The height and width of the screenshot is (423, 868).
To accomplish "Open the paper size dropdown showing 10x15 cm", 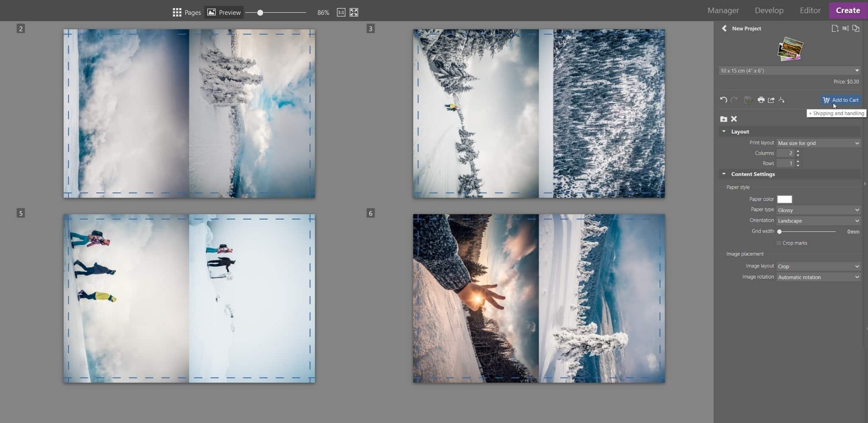I will (x=788, y=71).
